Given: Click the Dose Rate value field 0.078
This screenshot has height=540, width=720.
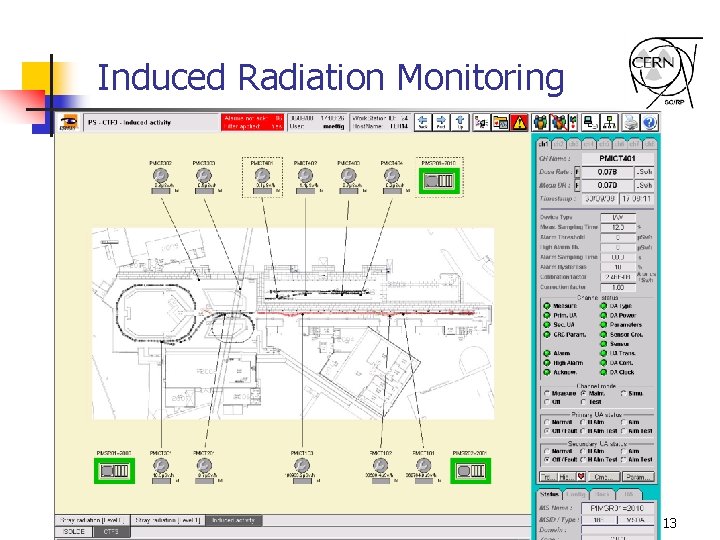Looking at the screenshot, I should pos(608,172).
